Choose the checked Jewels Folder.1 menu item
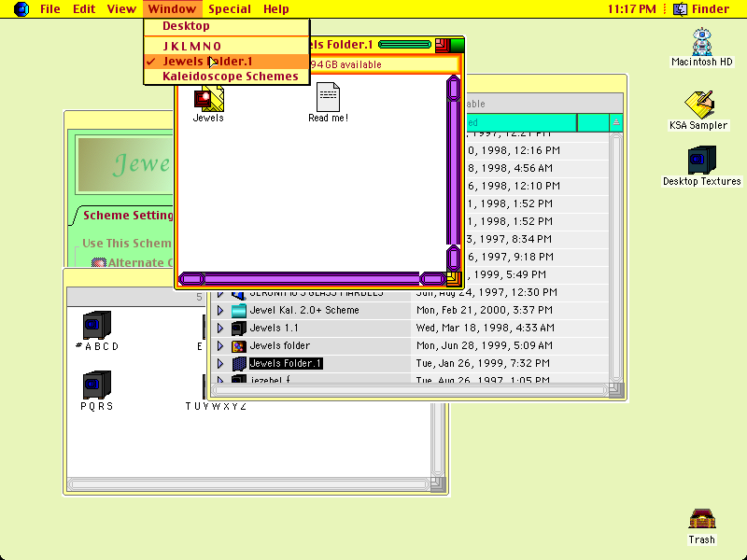Image resolution: width=747 pixels, height=560 pixels. pos(227,62)
